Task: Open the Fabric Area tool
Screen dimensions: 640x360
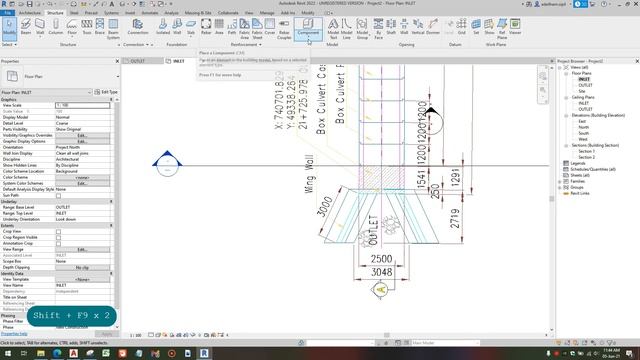Action: [244, 29]
